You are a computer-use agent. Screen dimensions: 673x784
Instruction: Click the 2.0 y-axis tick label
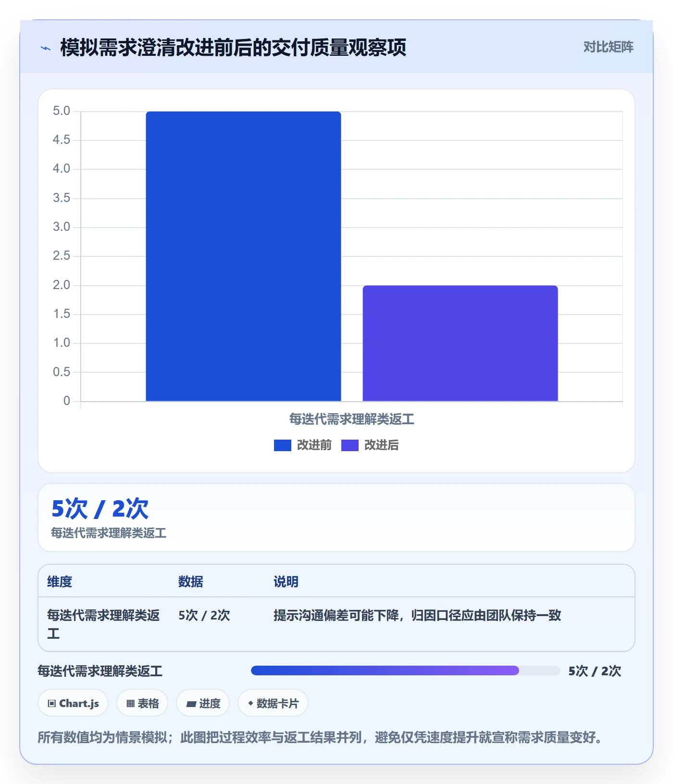pyautogui.click(x=62, y=285)
